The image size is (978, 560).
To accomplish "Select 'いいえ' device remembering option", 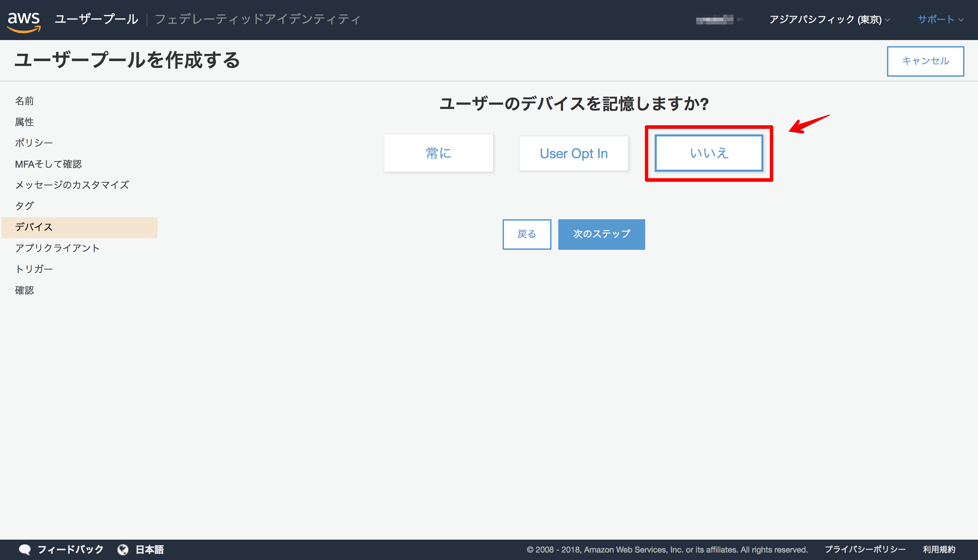I will (707, 152).
